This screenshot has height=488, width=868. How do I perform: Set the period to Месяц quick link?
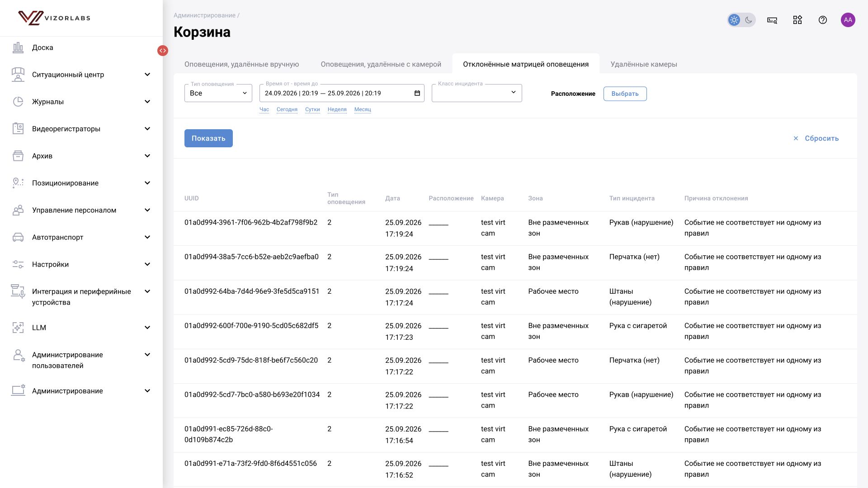pyautogui.click(x=363, y=109)
